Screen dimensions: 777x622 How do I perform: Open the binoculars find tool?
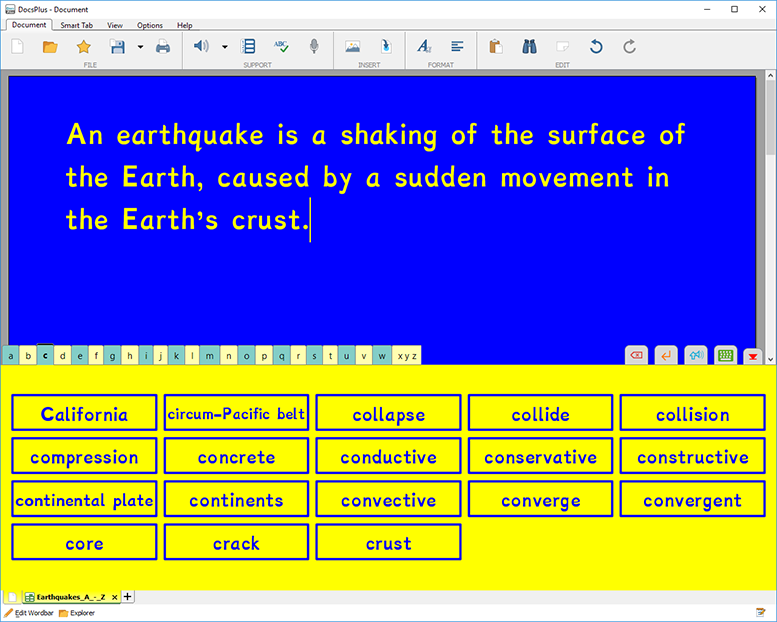529,46
